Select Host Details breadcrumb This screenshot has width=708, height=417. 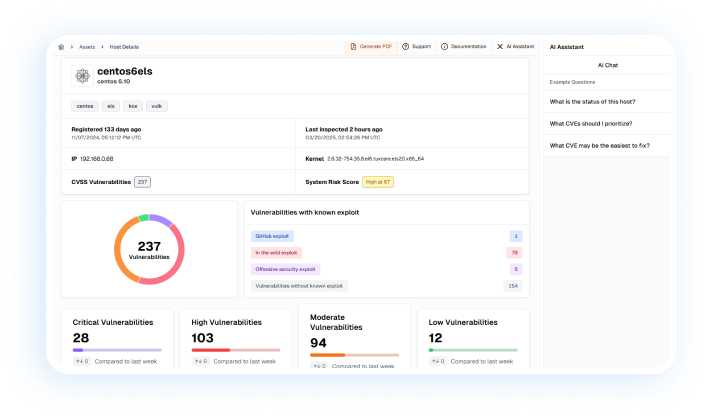(124, 47)
